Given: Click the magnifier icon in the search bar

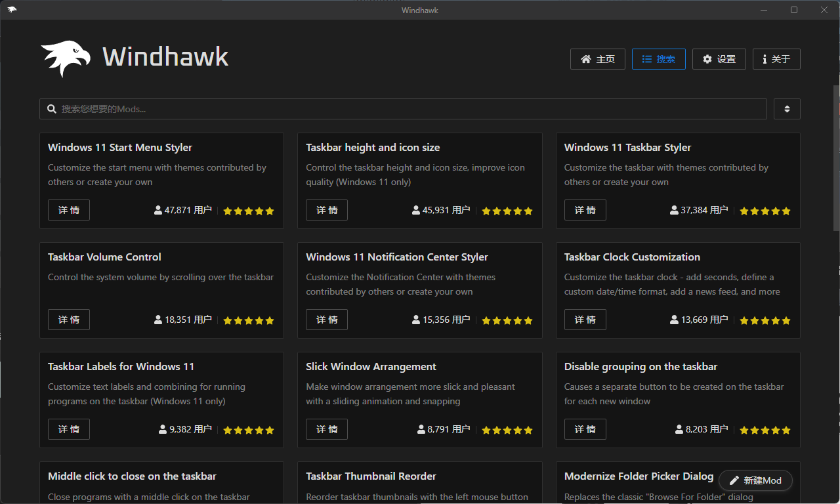Looking at the screenshot, I should (52, 108).
